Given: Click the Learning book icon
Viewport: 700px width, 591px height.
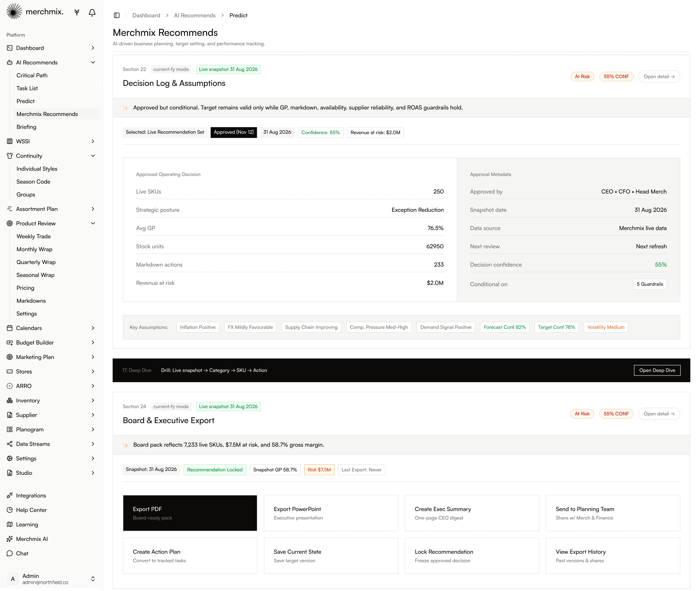Looking at the screenshot, I should click(10, 525).
